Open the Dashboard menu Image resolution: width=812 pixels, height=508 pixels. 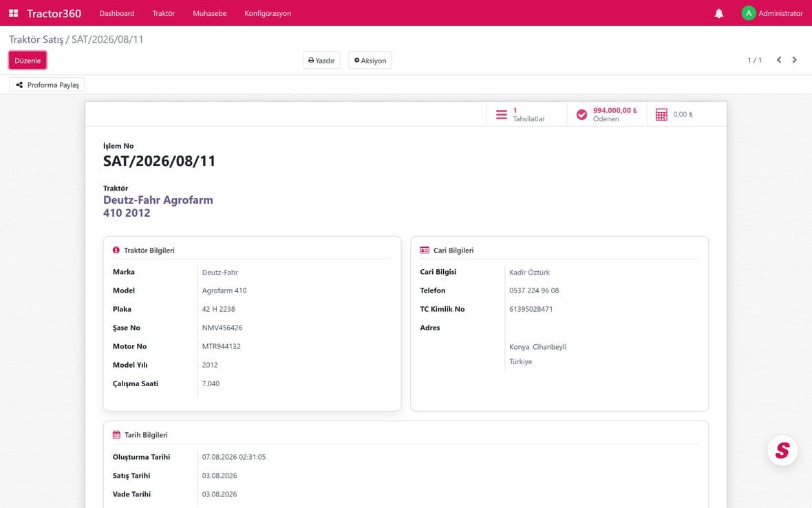[116, 14]
